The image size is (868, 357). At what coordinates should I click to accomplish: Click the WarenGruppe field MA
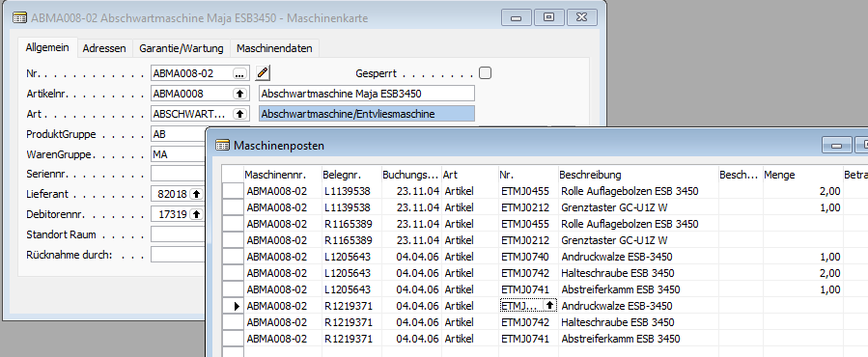click(x=179, y=154)
